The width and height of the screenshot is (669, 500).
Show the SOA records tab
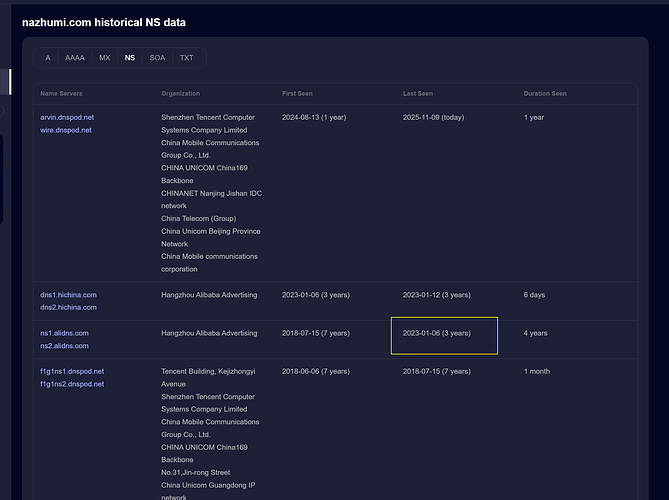pyautogui.click(x=157, y=58)
